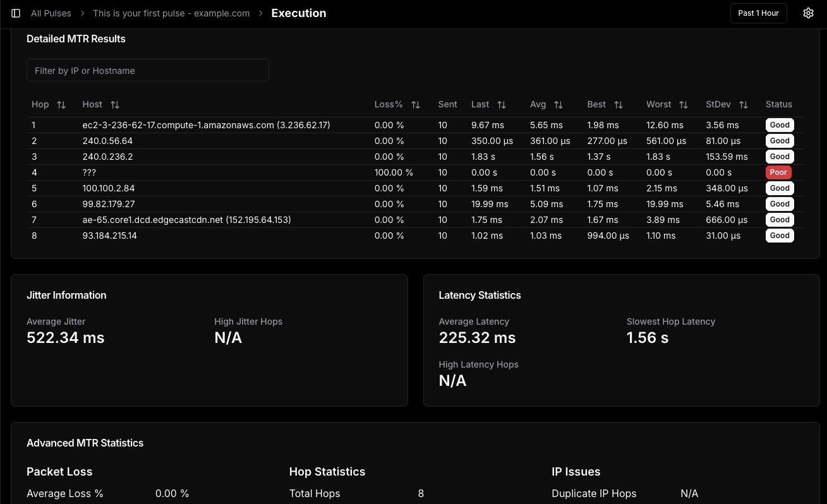
Task: Click the Average Latency 225.32 ms value
Action: (x=478, y=338)
